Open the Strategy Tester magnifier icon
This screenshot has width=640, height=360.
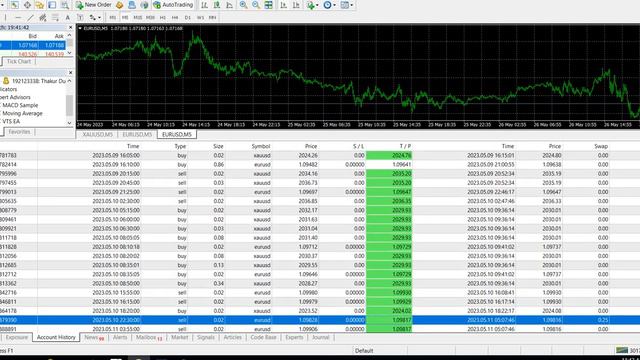point(64,5)
